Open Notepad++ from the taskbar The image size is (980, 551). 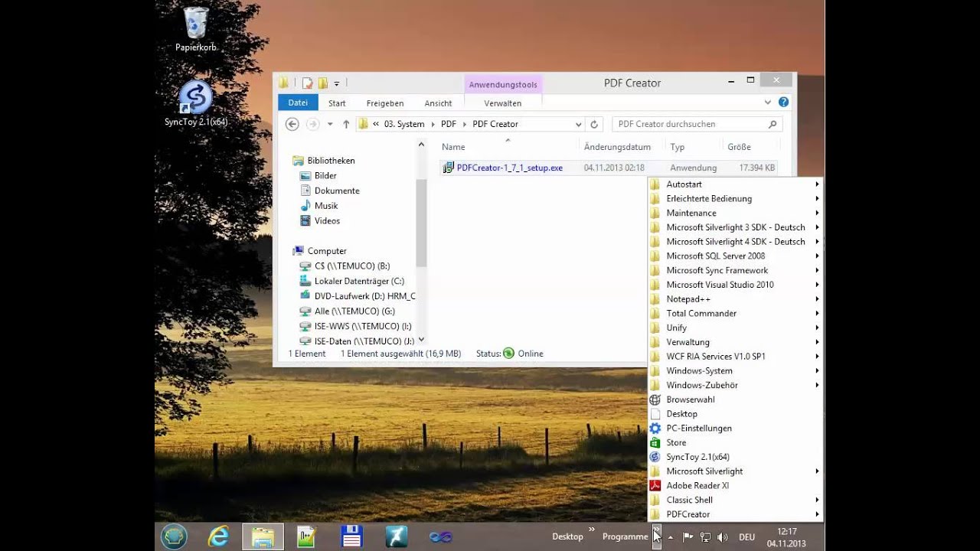click(307, 536)
